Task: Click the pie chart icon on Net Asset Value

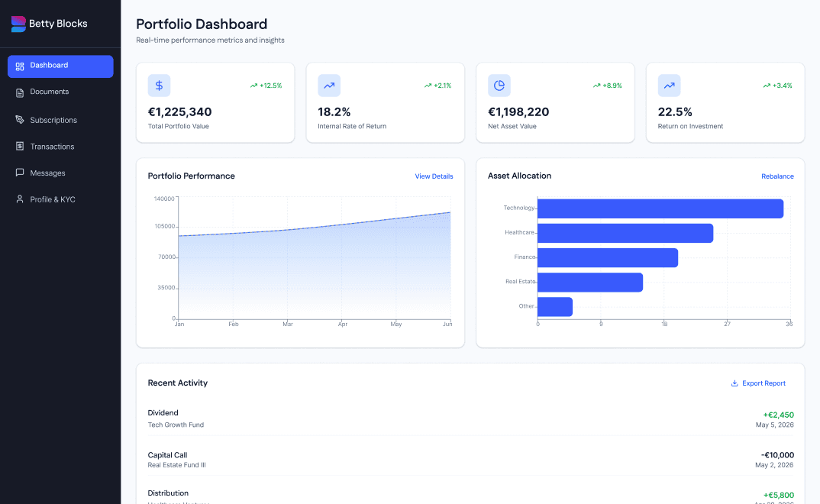Action: [x=499, y=86]
